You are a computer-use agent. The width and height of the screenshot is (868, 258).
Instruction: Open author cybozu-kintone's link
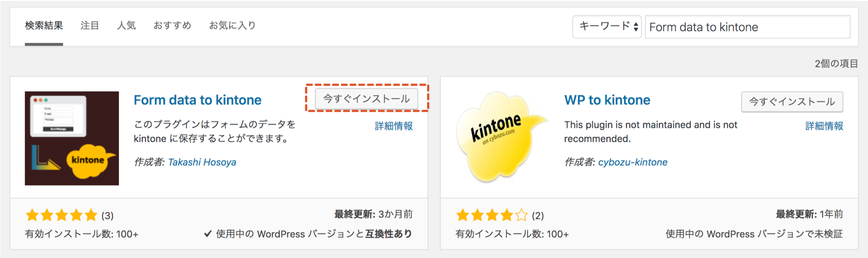pyautogui.click(x=633, y=162)
